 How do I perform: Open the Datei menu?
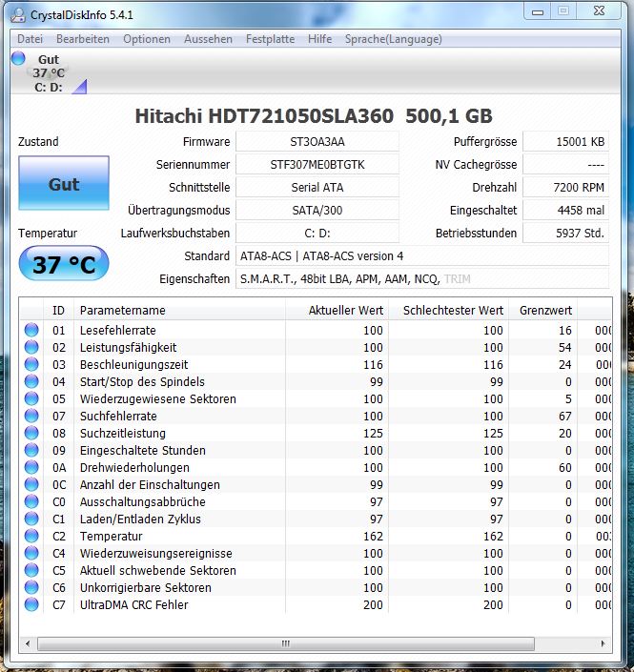point(30,39)
